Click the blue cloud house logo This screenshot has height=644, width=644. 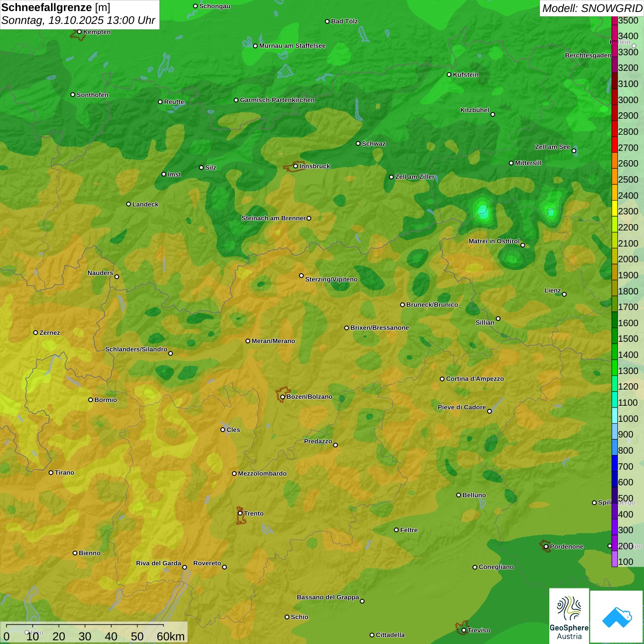(617, 617)
